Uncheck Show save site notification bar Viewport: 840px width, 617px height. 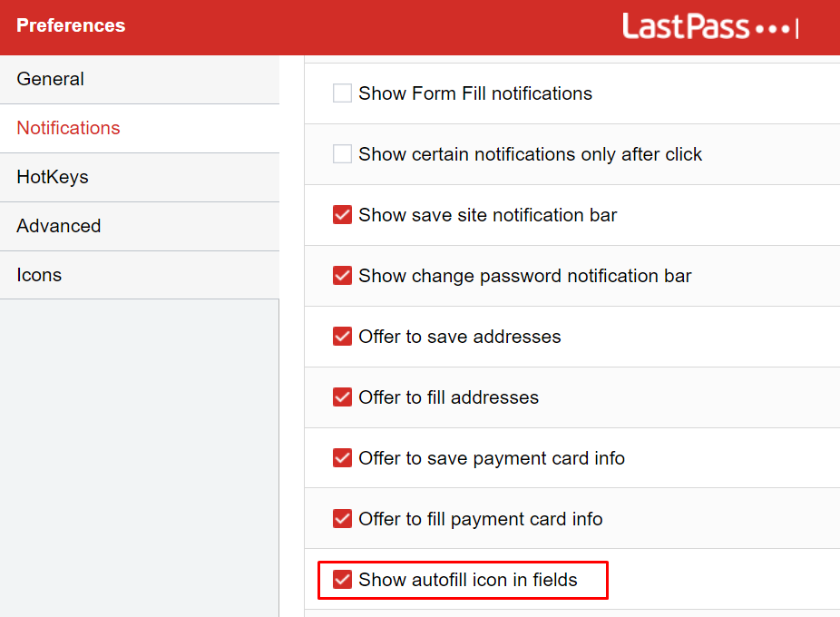point(342,215)
